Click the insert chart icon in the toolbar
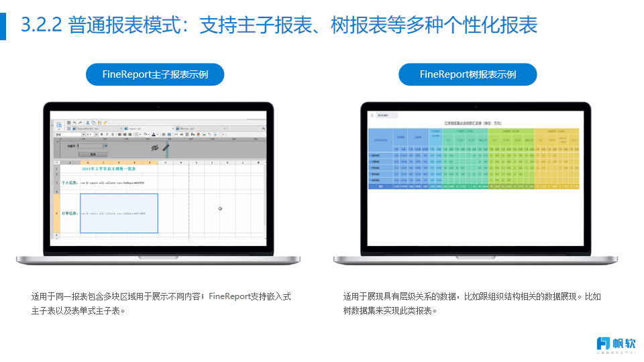This screenshot has width=644, height=362. point(199,134)
